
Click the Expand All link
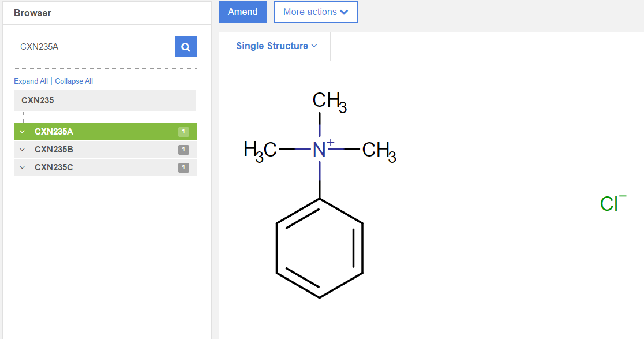coord(31,81)
